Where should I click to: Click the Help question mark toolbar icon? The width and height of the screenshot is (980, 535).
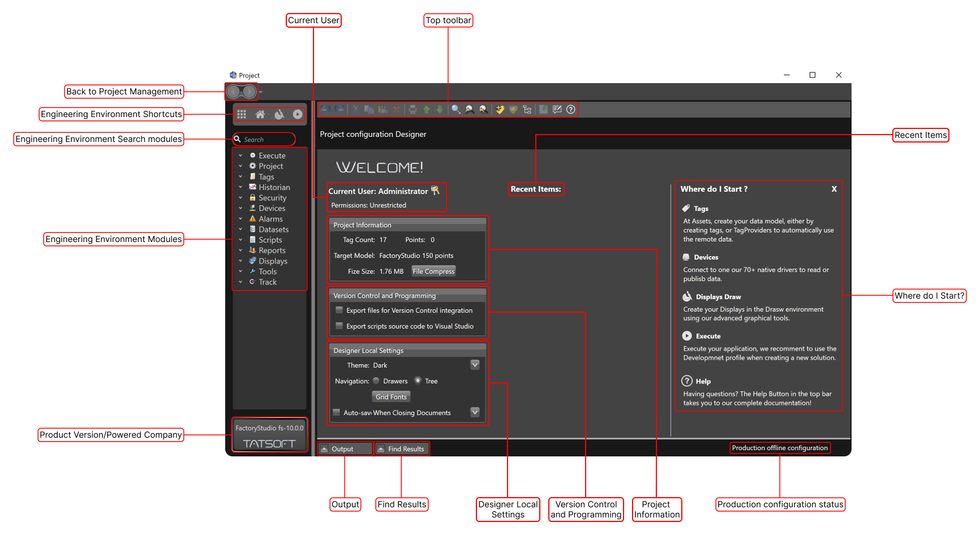click(x=571, y=110)
